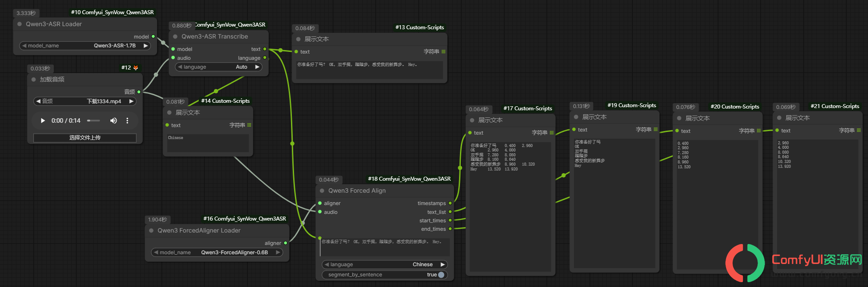Click the 字符串 grid icon on node #13
Image resolution: width=868 pixels, height=287 pixels.
(444, 52)
